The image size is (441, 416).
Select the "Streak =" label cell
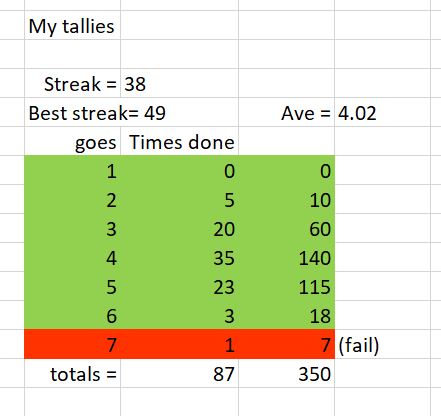[x=72, y=83]
